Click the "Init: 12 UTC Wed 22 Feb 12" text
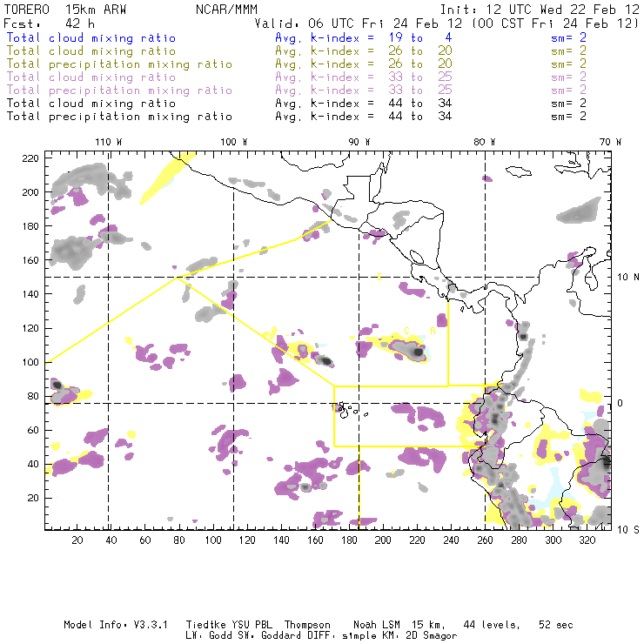The height and width of the screenshot is (644, 644). pos(540,10)
